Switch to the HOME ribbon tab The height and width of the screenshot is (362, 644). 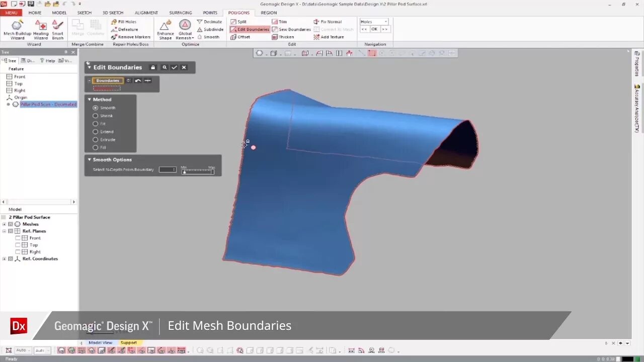[x=35, y=13]
